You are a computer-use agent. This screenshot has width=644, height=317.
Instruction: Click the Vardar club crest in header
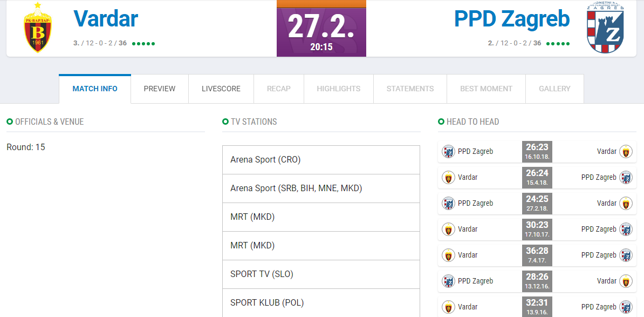tap(37, 27)
